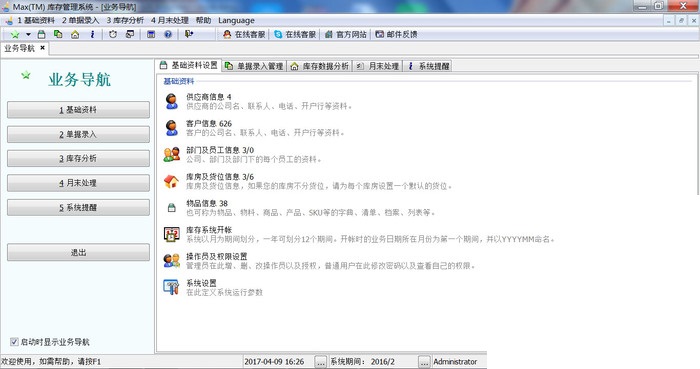Click the blue question mark help icon
The height and width of the screenshot is (369, 700).
pos(168,34)
